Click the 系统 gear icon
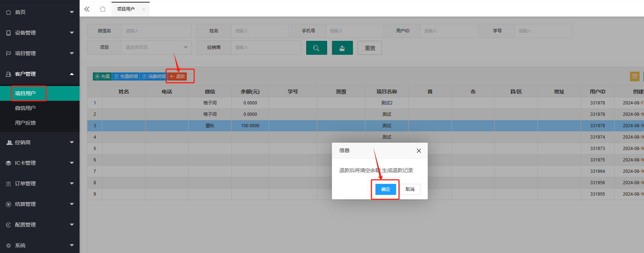The height and width of the screenshot is (253, 644). [8, 245]
